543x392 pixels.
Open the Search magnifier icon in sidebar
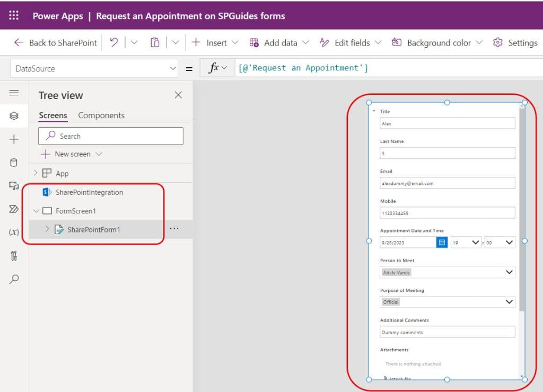[x=14, y=279]
